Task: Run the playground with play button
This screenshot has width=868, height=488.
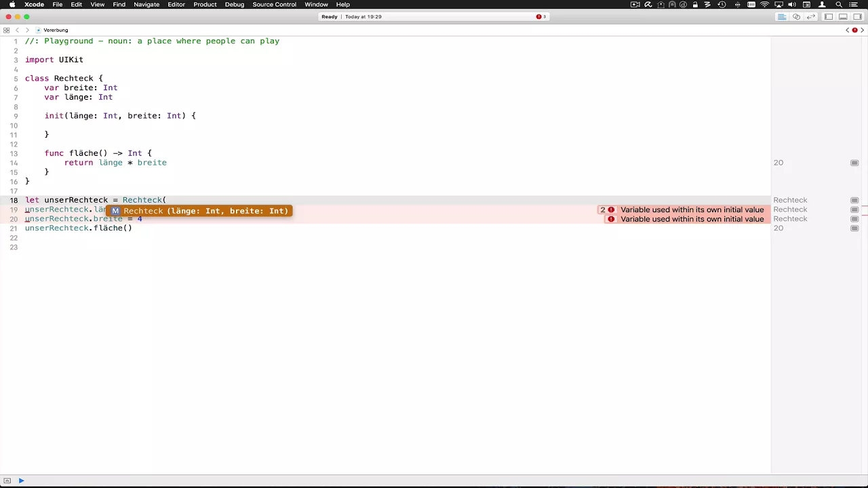Action: [21, 481]
